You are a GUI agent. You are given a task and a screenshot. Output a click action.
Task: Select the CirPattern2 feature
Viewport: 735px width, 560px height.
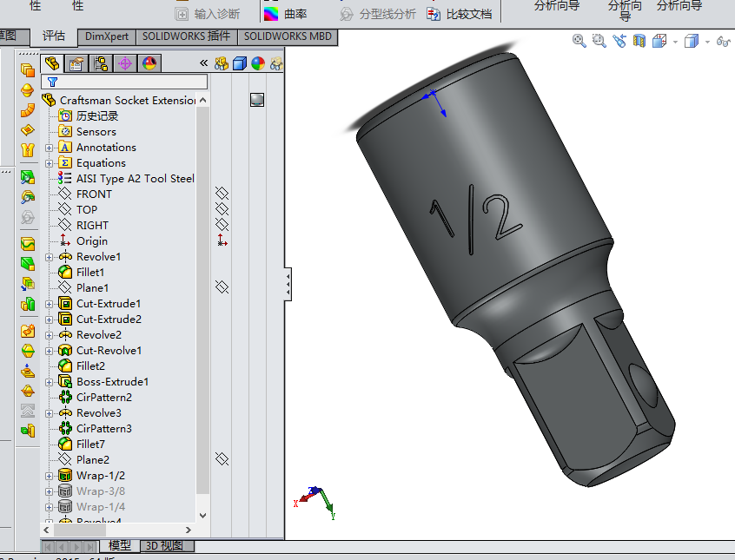coord(104,398)
